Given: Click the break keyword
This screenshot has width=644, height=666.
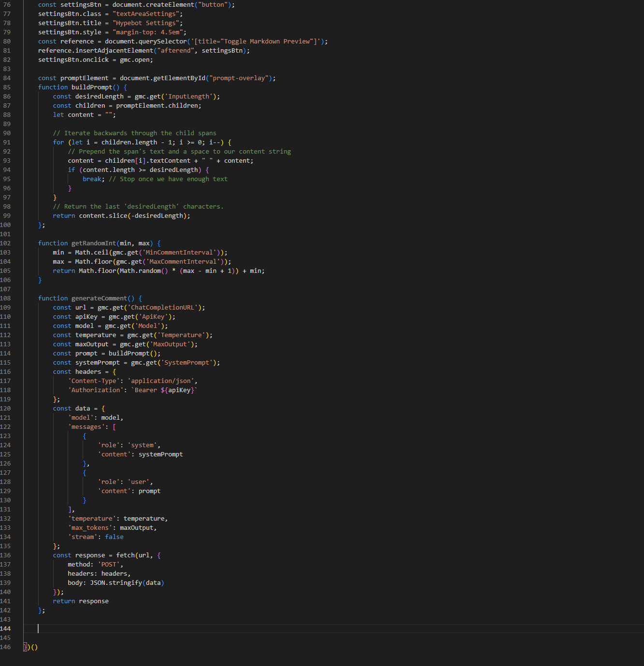Looking at the screenshot, I should coord(92,179).
